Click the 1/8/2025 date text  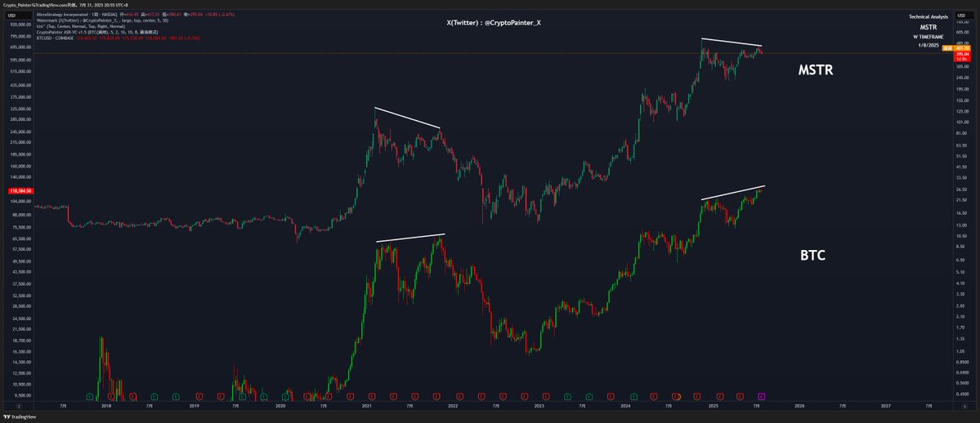(929, 46)
